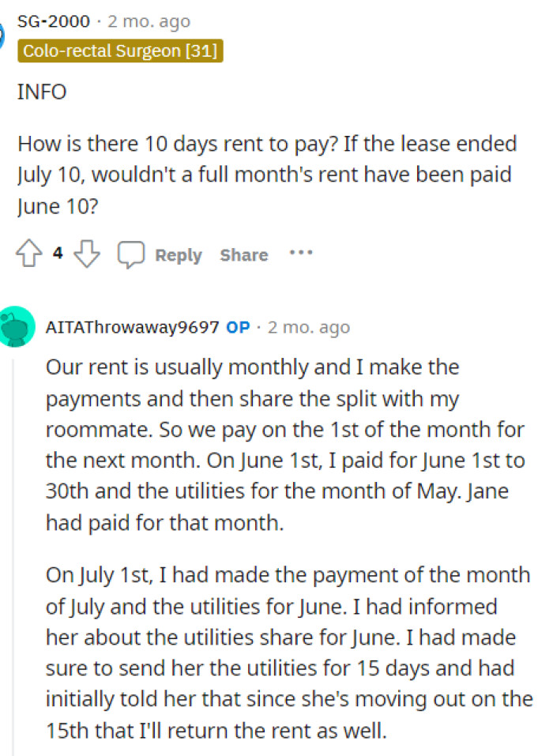Open the 2 mo. ago timestamp on SG-2000's comment
553x756 pixels.
point(146,21)
